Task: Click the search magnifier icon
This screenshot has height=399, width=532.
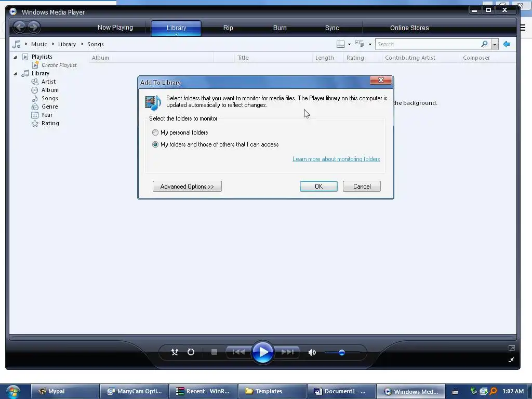Action: (485, 44)
